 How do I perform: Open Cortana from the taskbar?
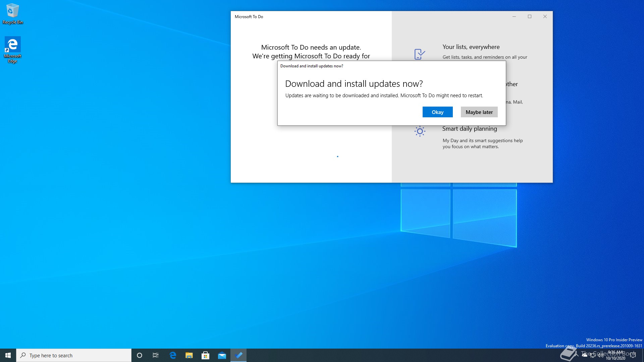pyautogui.click(x=140, y=355)
